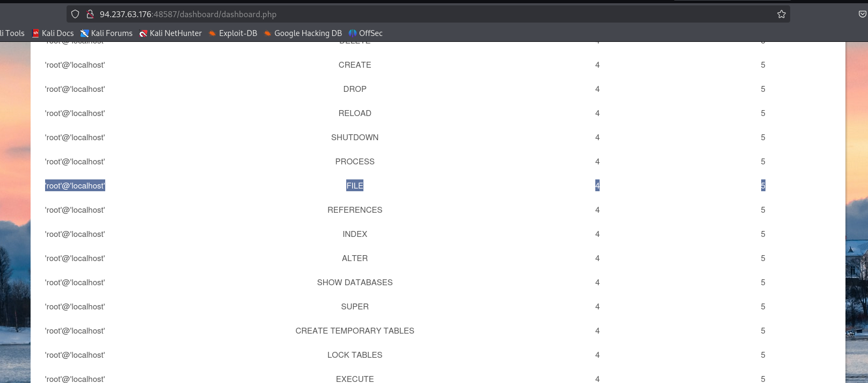Click the insecure connection padlock icon
Screen dimensions: 868x383
[x=90, y=15]
